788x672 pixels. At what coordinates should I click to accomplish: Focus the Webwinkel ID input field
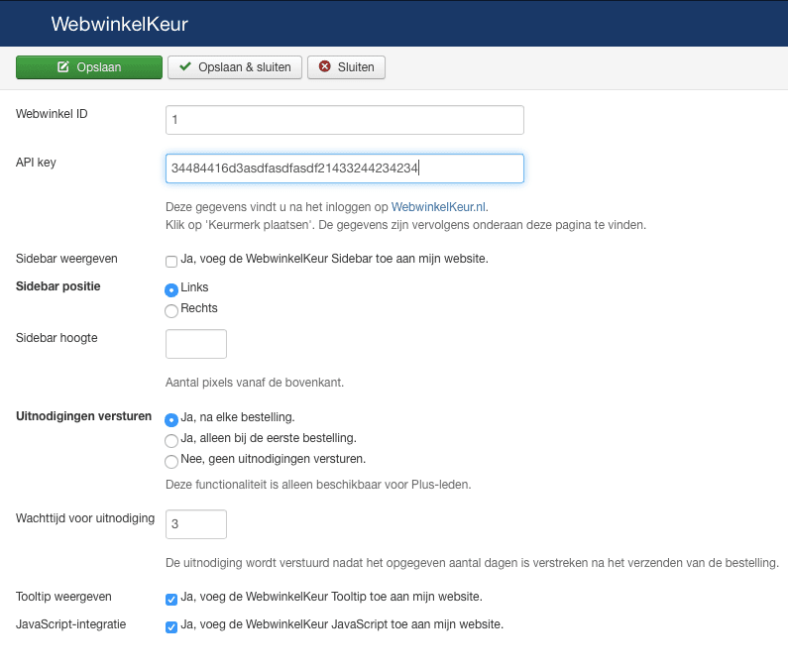344,120
